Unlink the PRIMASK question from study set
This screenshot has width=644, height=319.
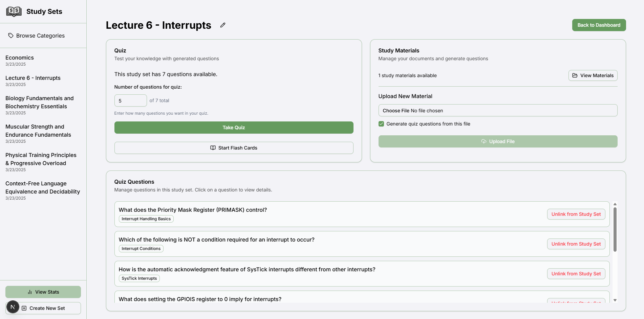coord(576,214)
